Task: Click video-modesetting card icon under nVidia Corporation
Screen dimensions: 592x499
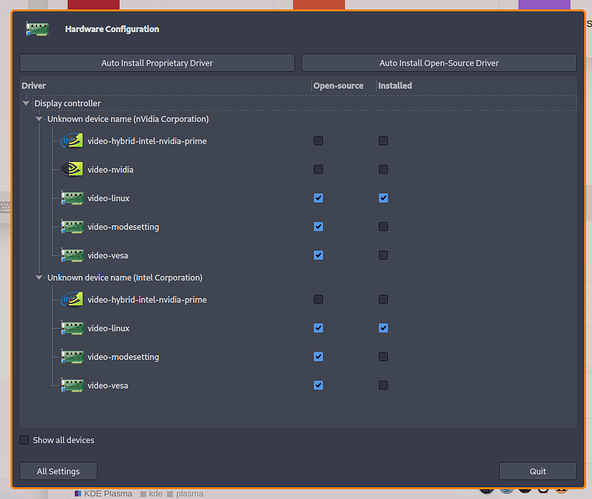Action: click(72, 227)
